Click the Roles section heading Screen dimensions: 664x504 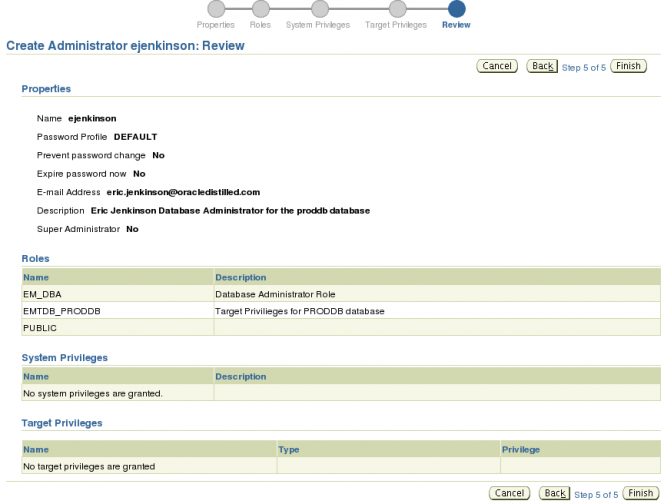tap(36, 259)
